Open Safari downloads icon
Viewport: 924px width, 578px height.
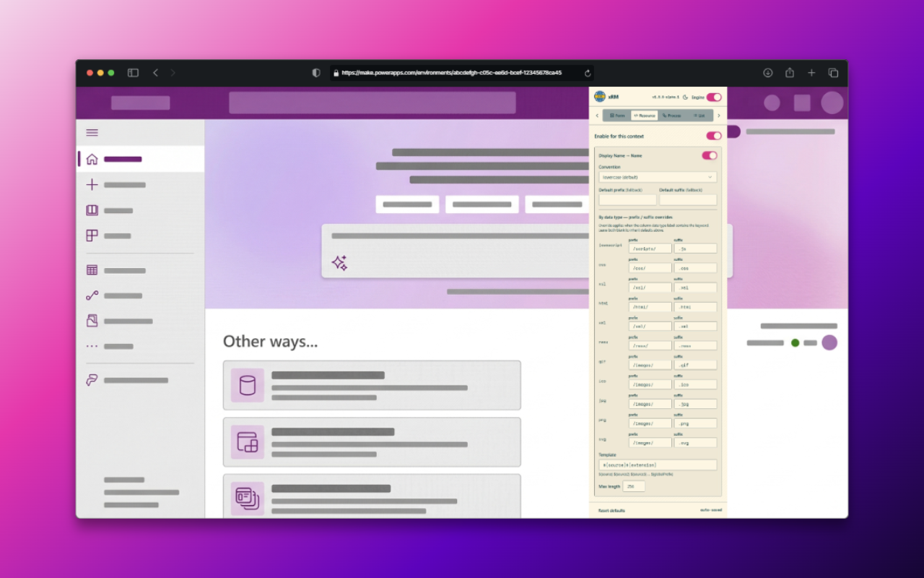click(x=768, y=73)
